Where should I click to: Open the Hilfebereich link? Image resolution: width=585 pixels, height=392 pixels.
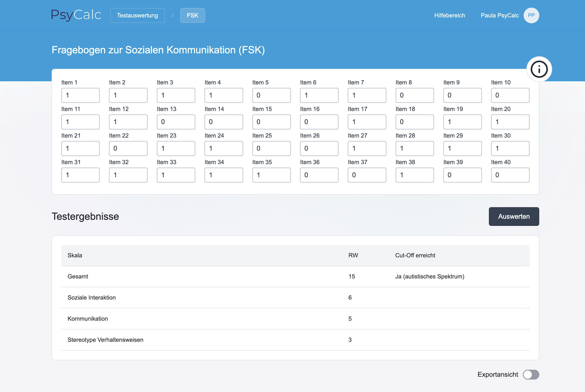pyautogui.click(x=450, y=15)
